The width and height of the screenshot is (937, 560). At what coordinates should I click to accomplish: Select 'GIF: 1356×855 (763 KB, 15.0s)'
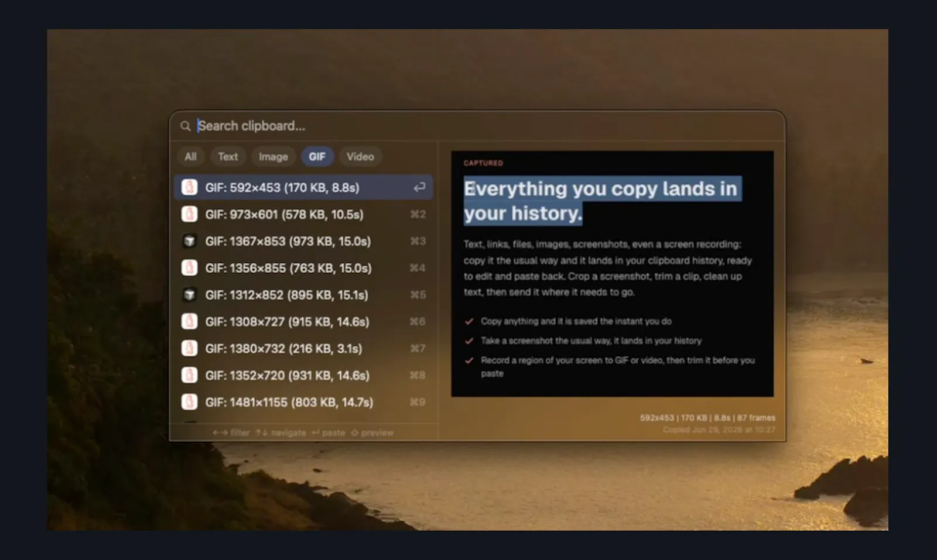(x=303, y=268)
